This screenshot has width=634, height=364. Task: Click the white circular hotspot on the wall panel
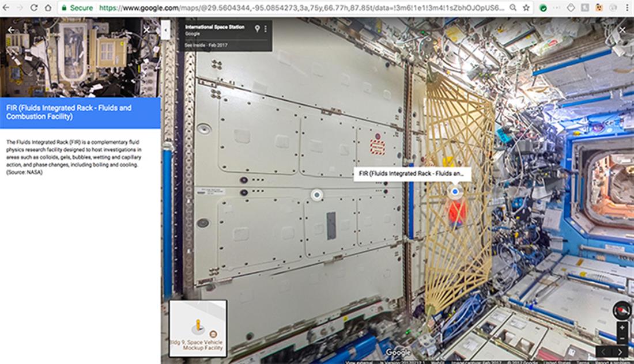316,195
